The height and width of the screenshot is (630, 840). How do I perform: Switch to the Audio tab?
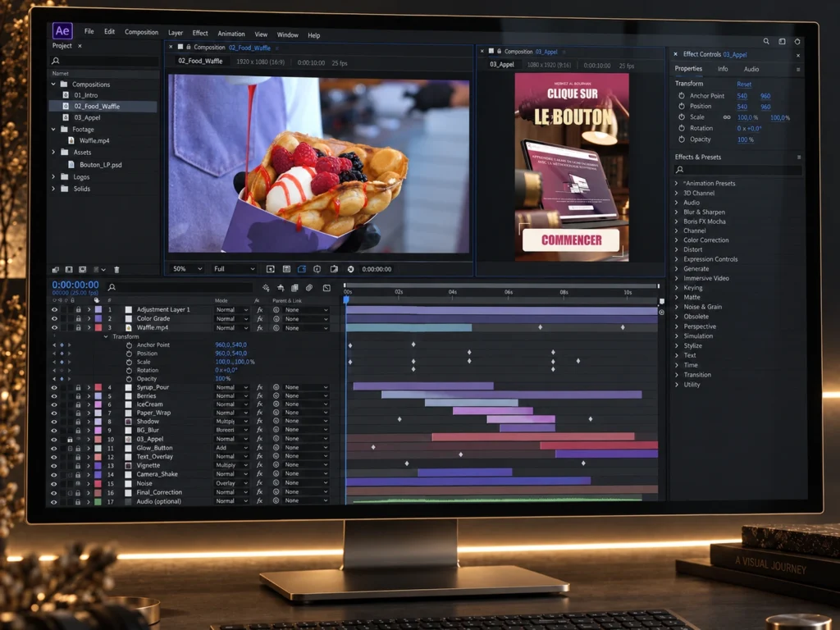click(751, 69)
